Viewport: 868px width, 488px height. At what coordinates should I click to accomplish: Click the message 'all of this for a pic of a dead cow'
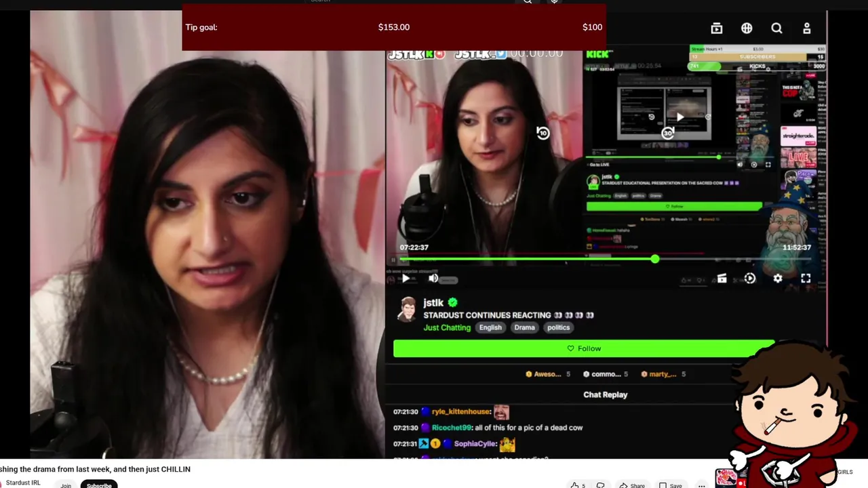coord(528,428)
